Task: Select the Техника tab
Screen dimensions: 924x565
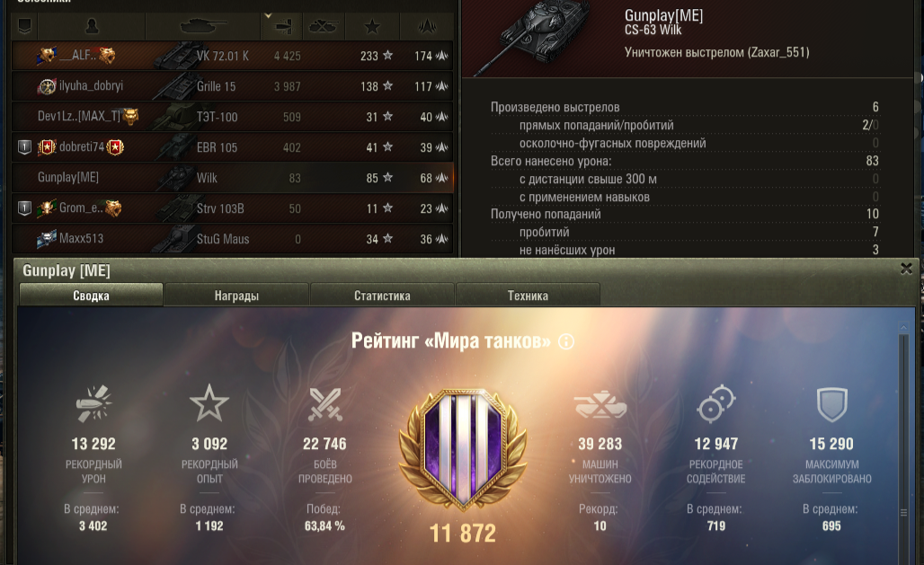Action: pyautogui.click(x=528, y=296)
